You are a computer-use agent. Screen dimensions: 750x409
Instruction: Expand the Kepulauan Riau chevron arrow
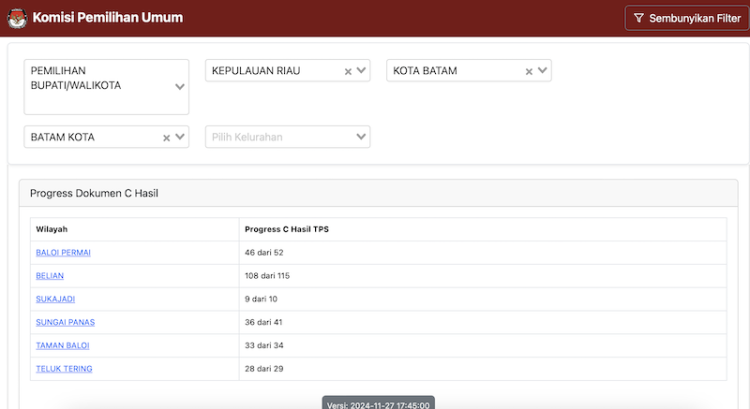(361, 70)
